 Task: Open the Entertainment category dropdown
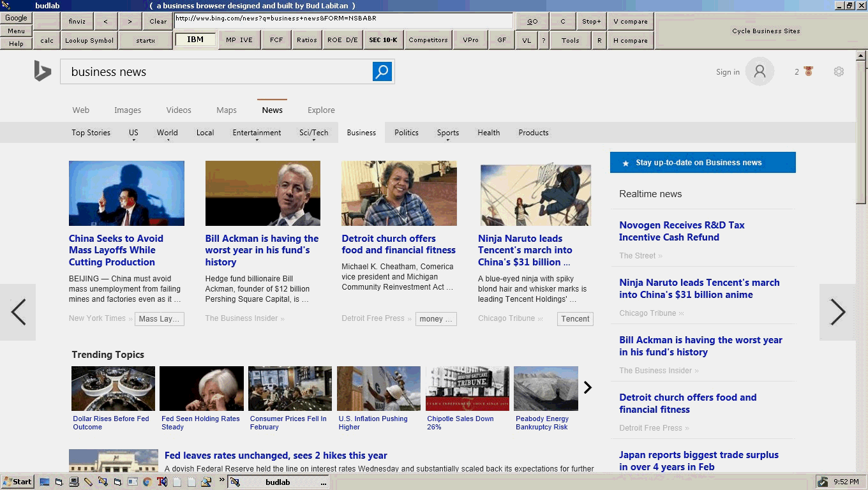click(x=257, y=133)
